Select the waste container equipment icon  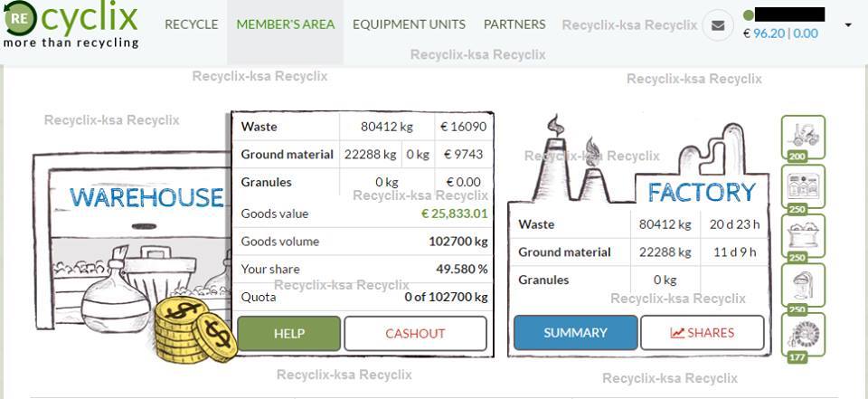click(x=803, y=237)
